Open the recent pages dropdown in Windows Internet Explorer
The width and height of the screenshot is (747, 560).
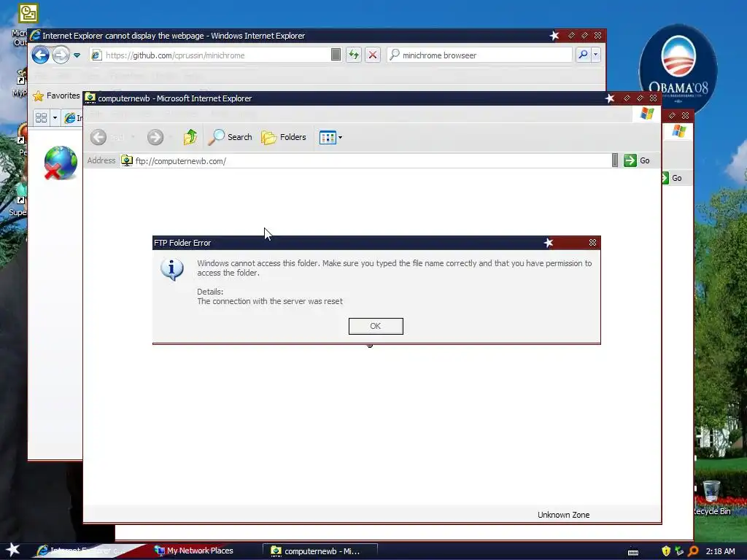point(77,55)
